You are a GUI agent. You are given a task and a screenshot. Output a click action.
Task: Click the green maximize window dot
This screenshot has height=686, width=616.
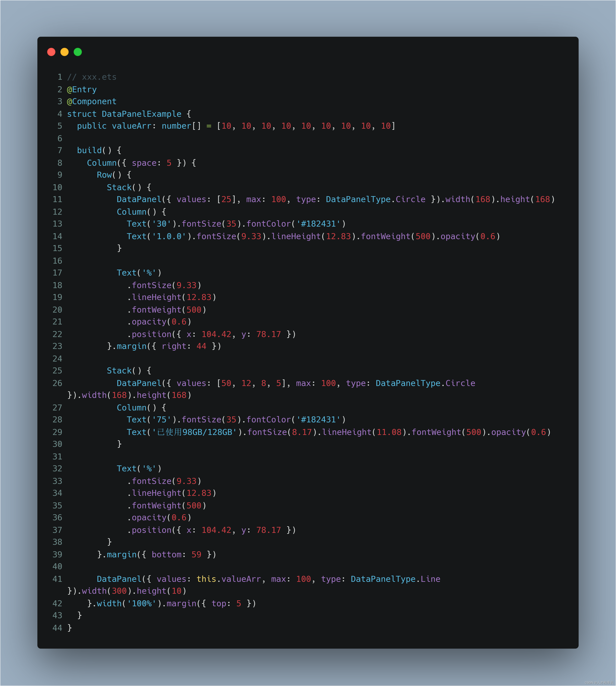(x=78, y=52)
